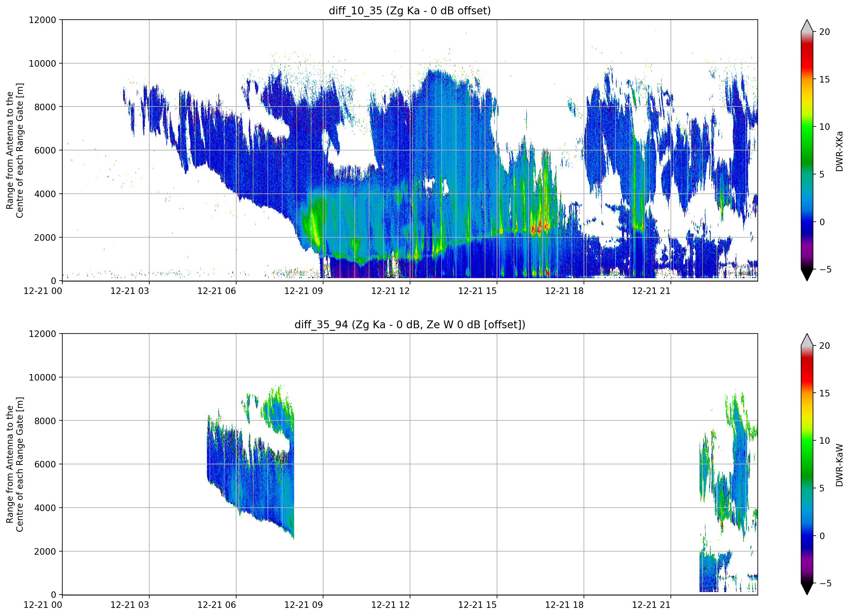Screen dimensions: 850x616
Task: Click the 6000 y-tick in the diff_35_94 plot
Action: point(45,464)
